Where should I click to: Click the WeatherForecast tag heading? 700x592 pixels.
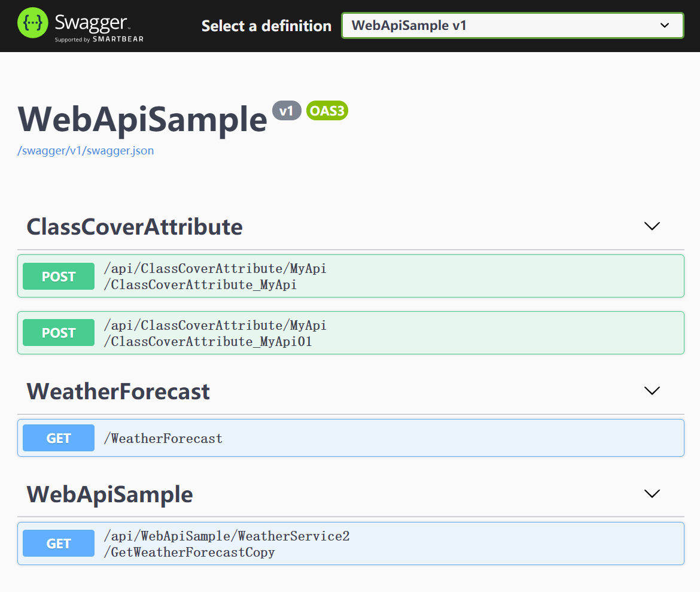click(x=118, y=391)
